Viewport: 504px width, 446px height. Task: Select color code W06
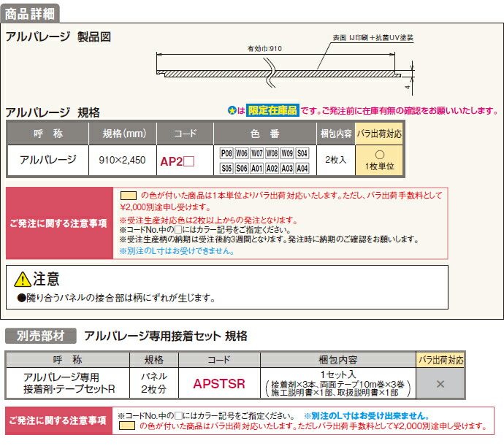click(241, 153)
